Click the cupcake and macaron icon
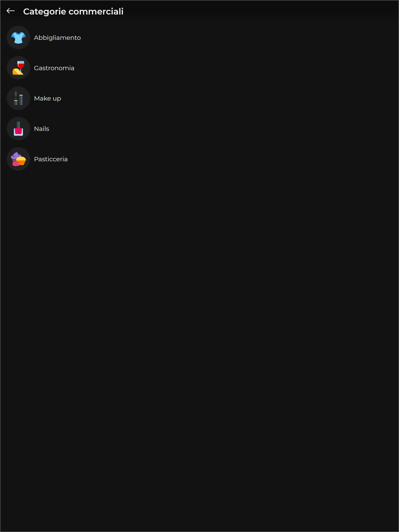 18,159
